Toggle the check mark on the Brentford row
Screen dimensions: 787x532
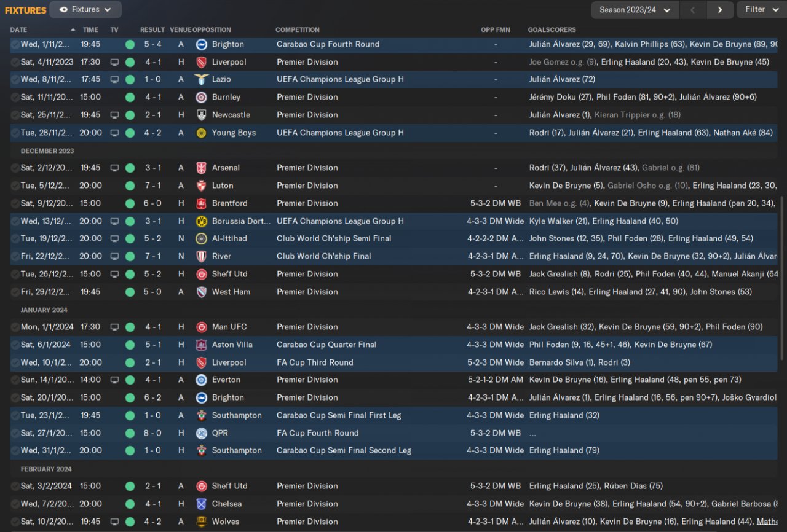pyautogui.click(x=15, y=203)
